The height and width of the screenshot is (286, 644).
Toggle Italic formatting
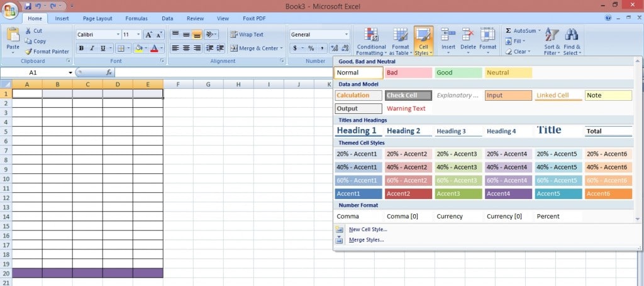(92, 48)
